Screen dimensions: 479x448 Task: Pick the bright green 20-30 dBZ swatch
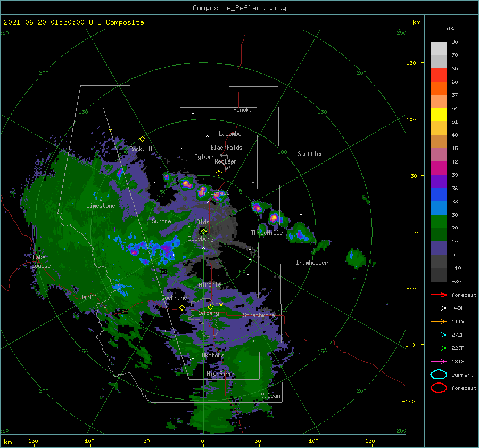(439, 222)
